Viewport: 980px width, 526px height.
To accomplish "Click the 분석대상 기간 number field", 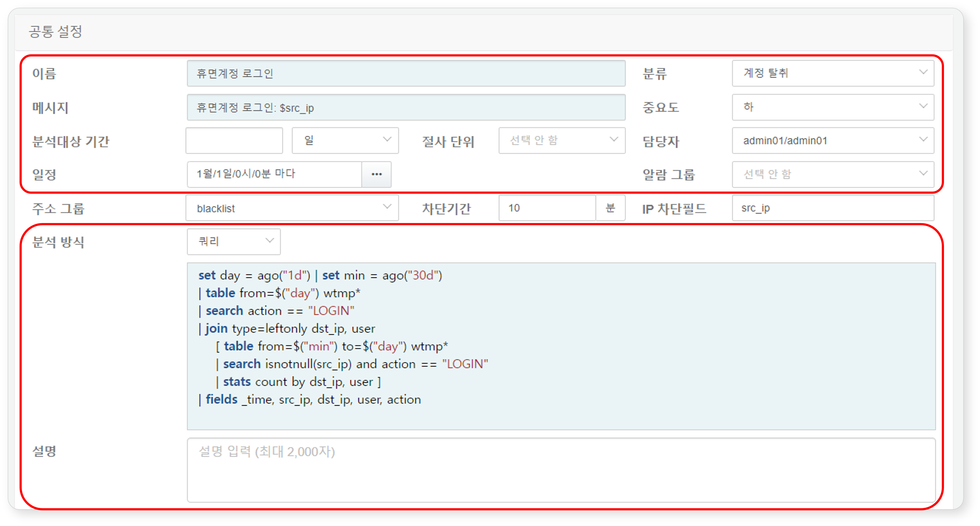I will pyautogui.click(x=234, y=141).
